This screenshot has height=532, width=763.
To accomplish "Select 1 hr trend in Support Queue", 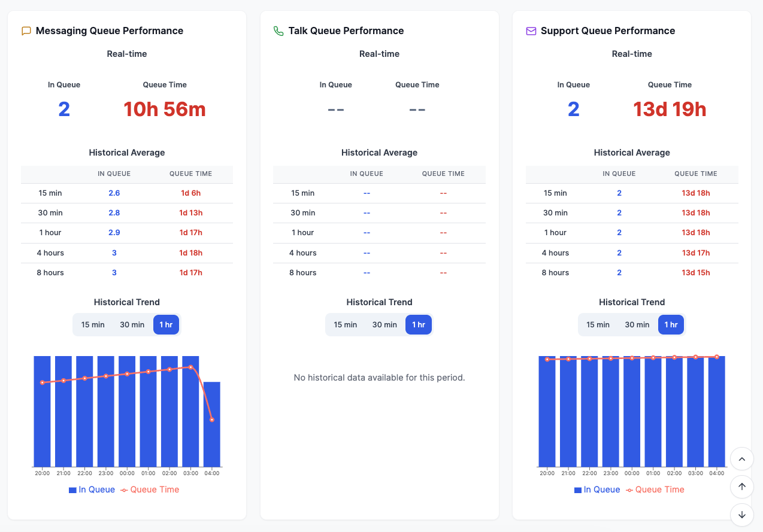I will 671,324.
